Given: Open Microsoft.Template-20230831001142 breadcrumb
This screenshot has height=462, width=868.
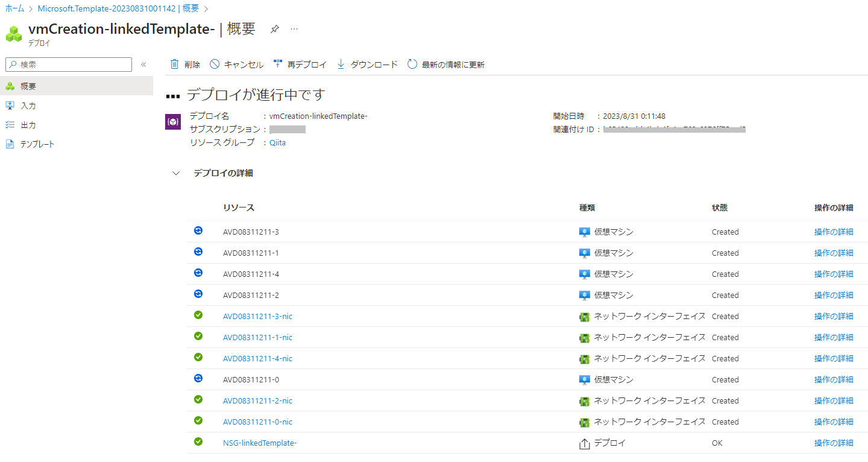Looking at the screenshot, I should click(118, 8).
